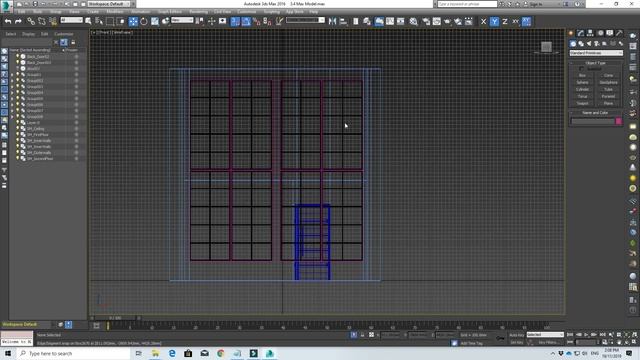Activate the Select and Scale tool
The width and height of the screenshot is (640, 360).
tap(155, 21)
